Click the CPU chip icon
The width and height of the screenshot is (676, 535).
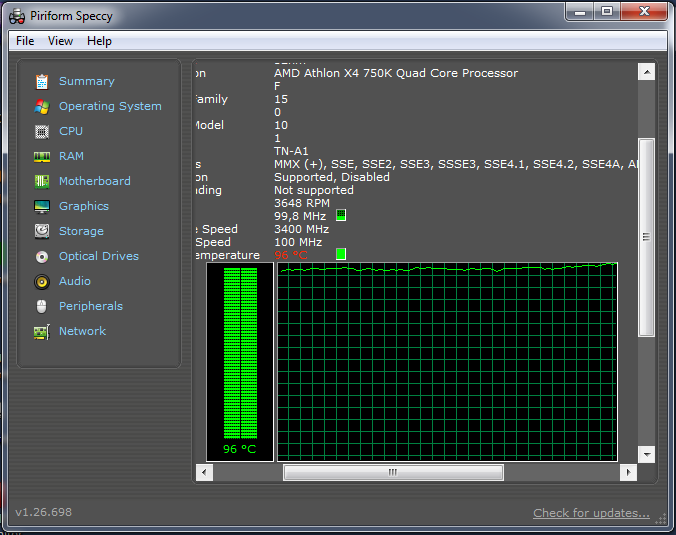point(41,131)
